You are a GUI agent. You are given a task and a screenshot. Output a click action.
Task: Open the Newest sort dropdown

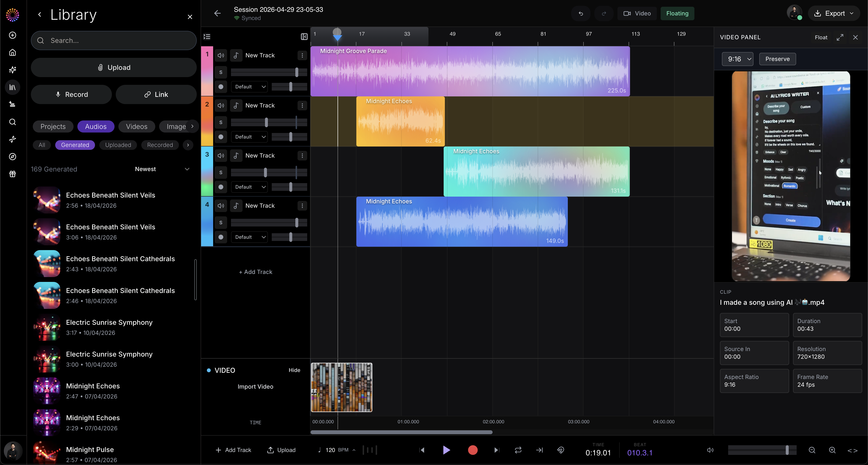click(162, 169)
